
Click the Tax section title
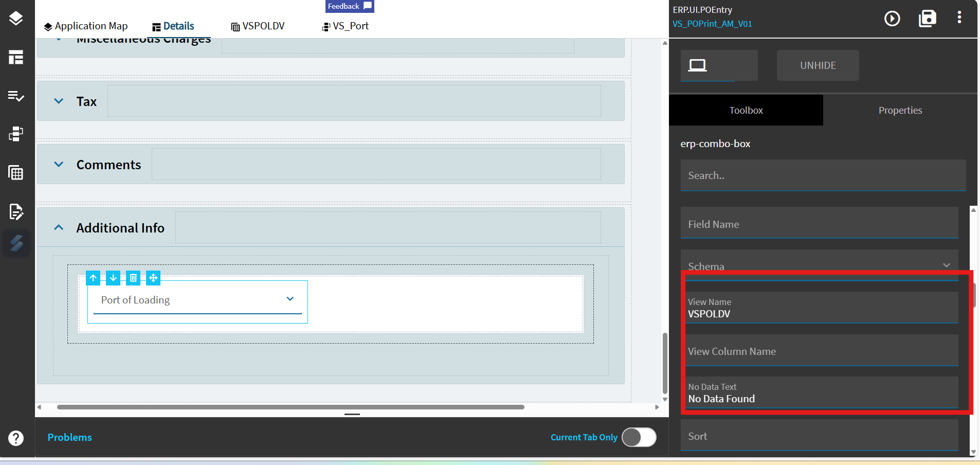[86, 101]
